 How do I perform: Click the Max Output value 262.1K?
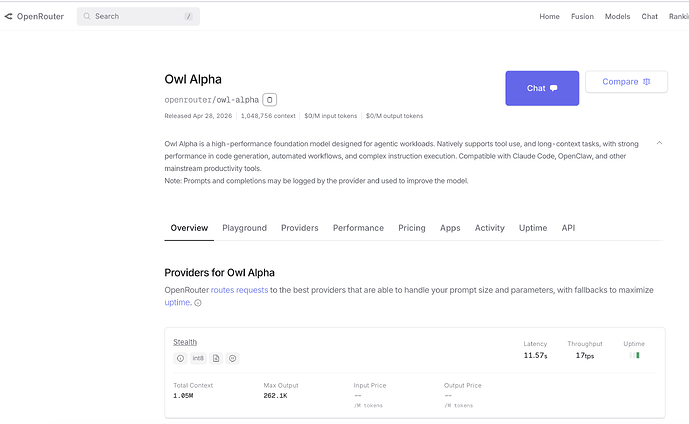point(276,396)
